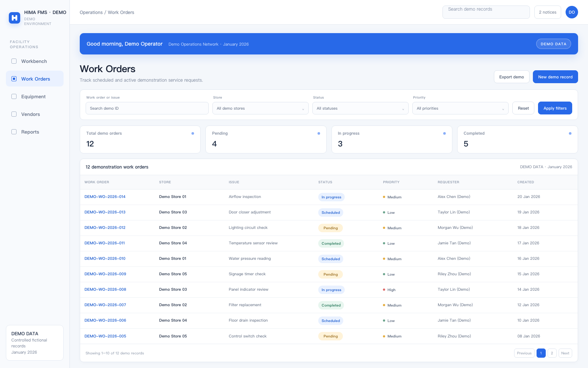Open the Status filter dropdown
Image resolution: width=588 pixels, height=368 pixels.
tap(361, 108)
